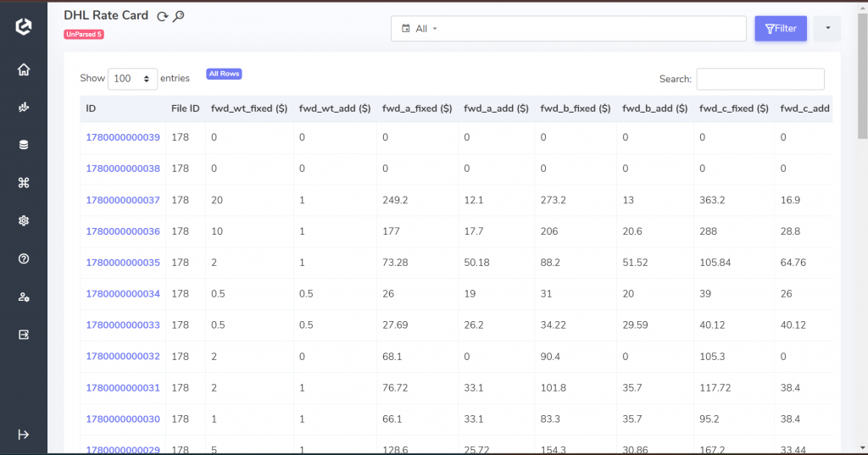Click the Filter button

click(781, 28)
